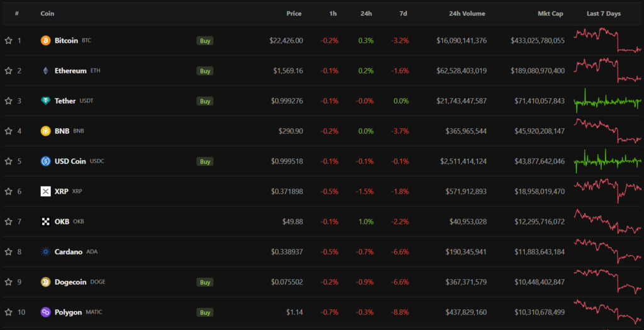Click the OKB logo icon
The width and height of the screenshot is (644, 330).
[x=45, y=222]
